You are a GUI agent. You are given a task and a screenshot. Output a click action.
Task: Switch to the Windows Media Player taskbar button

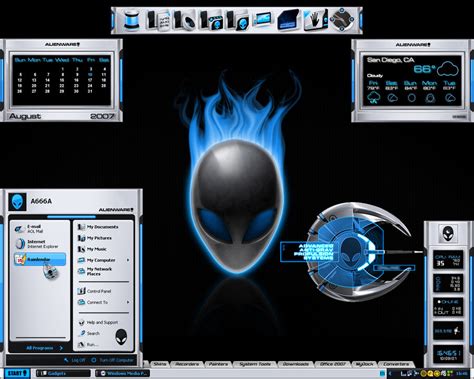tap(122, 373)
